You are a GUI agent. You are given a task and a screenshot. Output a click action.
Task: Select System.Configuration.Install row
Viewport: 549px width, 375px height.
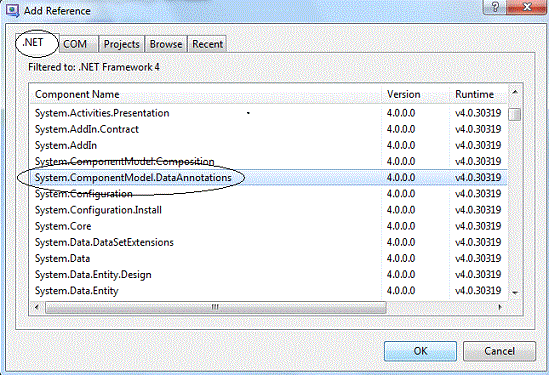tap(269, 210)
